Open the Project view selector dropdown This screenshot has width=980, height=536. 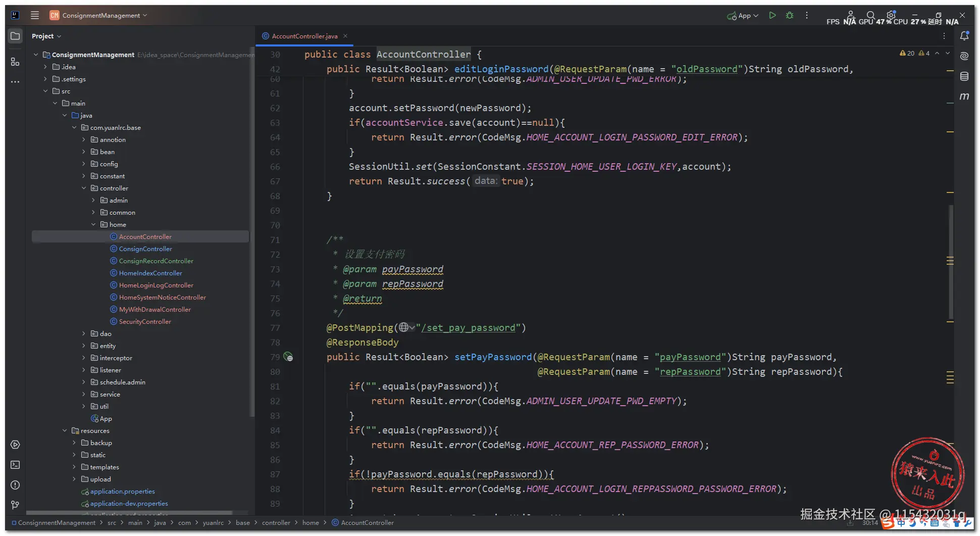coord(46,36)
